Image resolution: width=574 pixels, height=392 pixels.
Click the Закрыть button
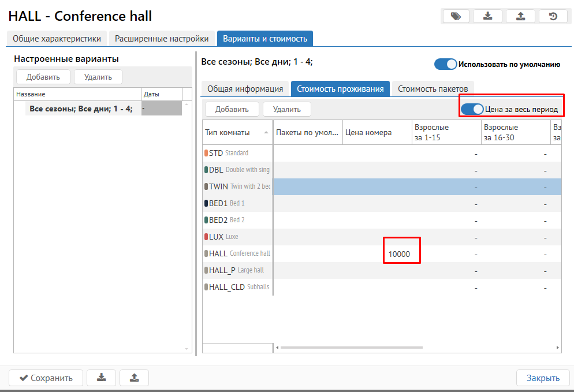(542, 378)
